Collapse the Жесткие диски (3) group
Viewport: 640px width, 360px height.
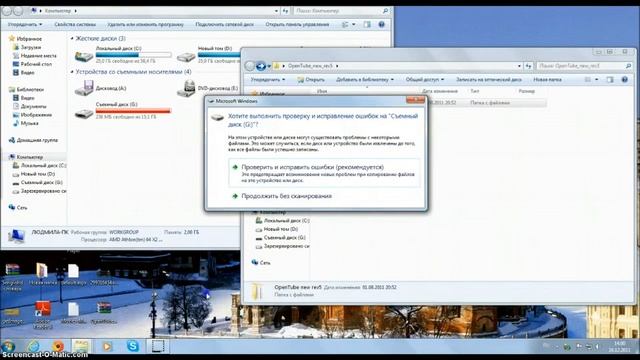(x=72, y=38)
